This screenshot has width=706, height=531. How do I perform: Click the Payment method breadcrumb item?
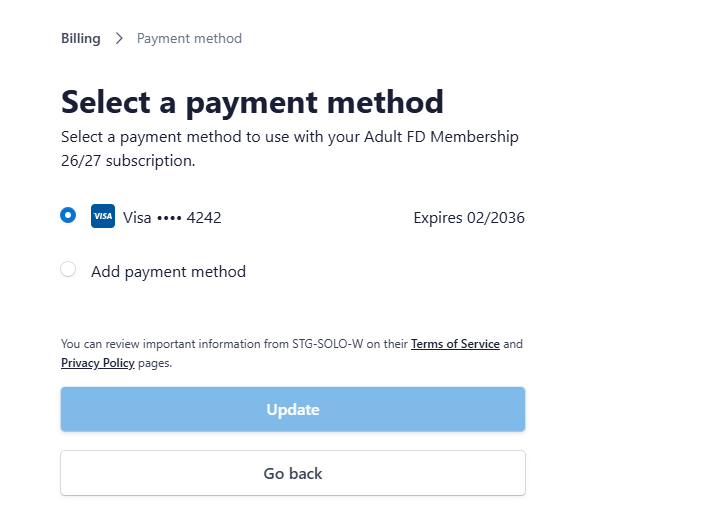pyautogui.click(x=189, y=38)
